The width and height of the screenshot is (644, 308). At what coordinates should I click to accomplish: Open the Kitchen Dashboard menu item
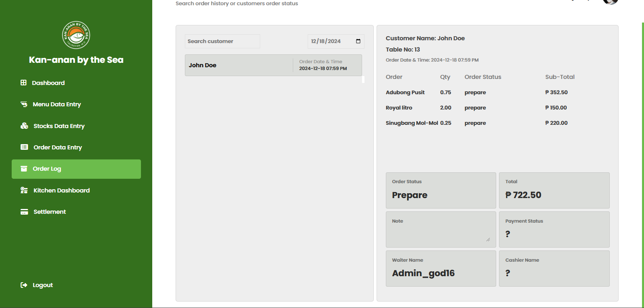coord(62,190)
